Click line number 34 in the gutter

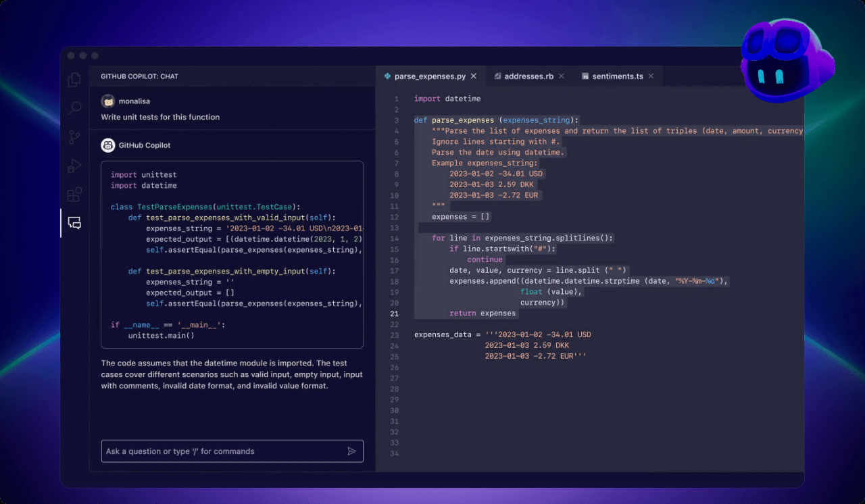point(395,453)
